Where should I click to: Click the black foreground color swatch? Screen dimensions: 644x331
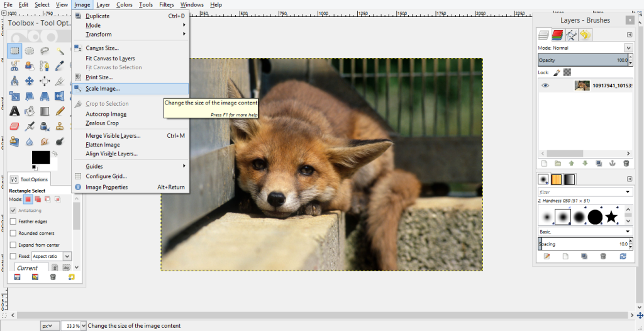(41, 157)
